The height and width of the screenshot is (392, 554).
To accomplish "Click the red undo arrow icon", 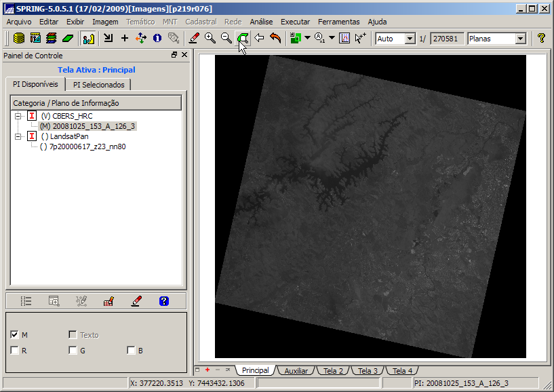I will pos(275,39).
